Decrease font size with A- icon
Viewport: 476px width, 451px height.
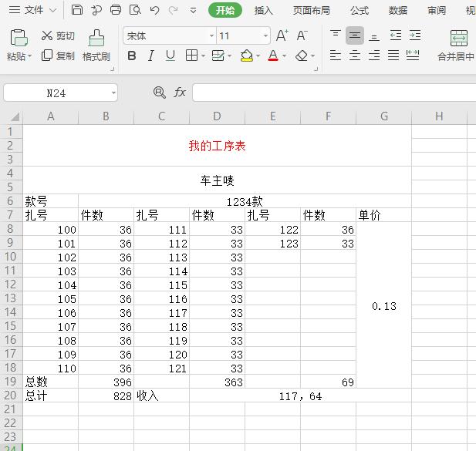pyautogui.click(x=302, y=35)
